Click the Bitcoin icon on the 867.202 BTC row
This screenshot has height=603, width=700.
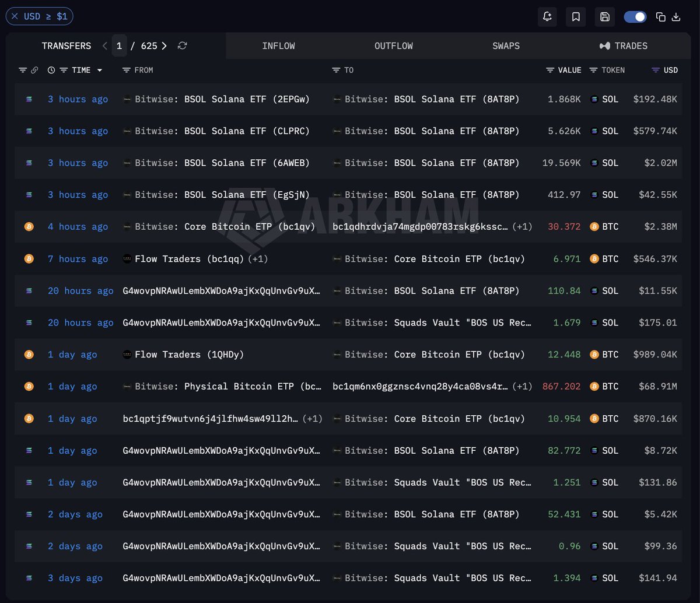29,386
